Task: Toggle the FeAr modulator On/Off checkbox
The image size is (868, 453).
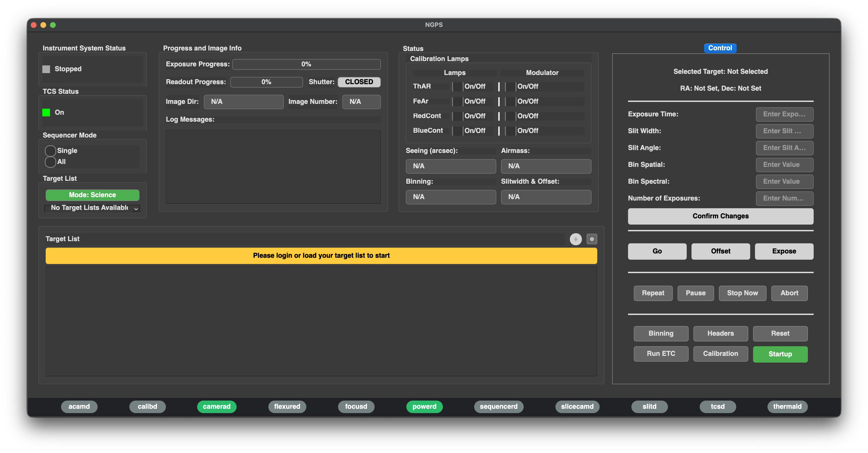Action: tap(510, 101)
